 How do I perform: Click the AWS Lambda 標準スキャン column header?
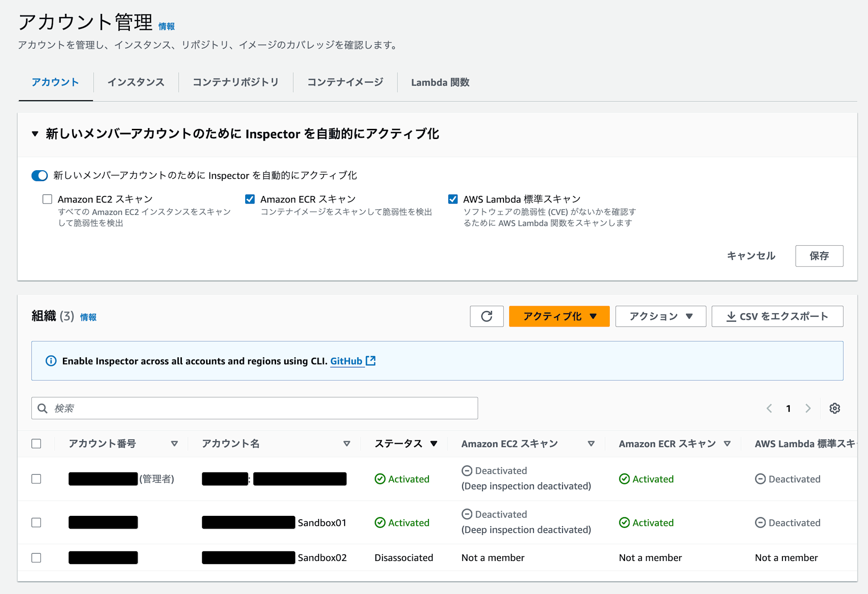point(805,444)
